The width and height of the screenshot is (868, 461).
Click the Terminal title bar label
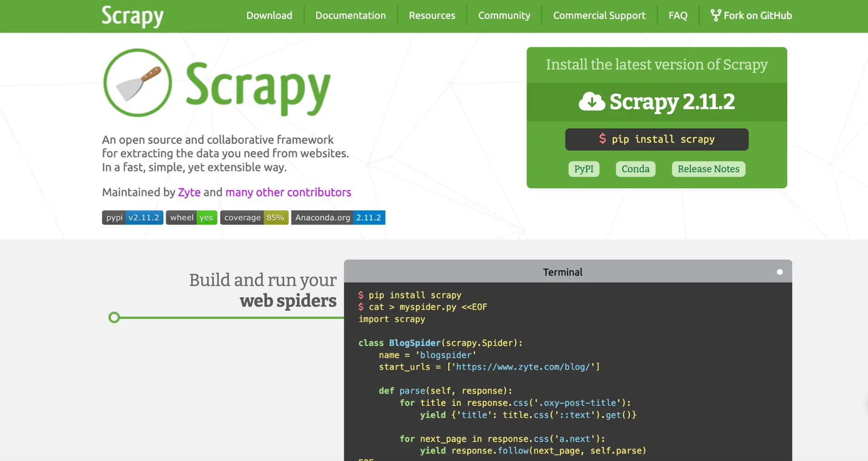(562, 272)
